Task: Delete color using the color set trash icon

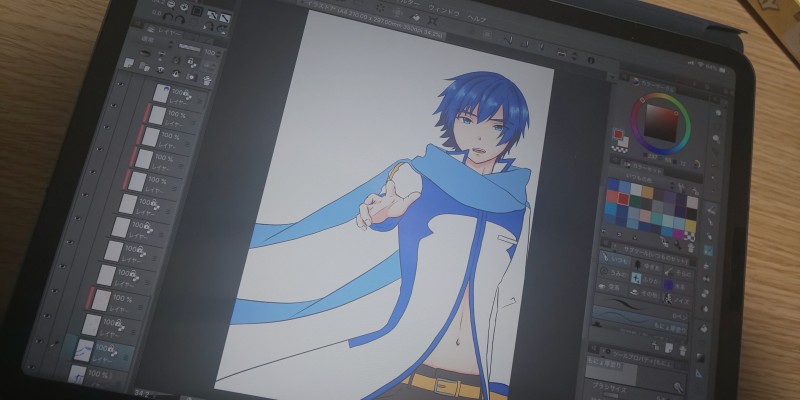Action: [691, 246]
